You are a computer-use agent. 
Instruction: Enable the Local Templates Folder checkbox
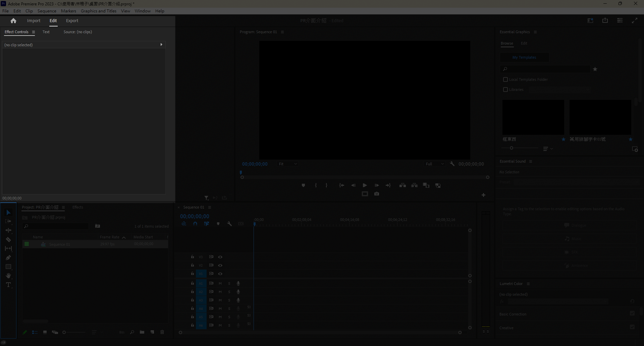tap(505, 79)
